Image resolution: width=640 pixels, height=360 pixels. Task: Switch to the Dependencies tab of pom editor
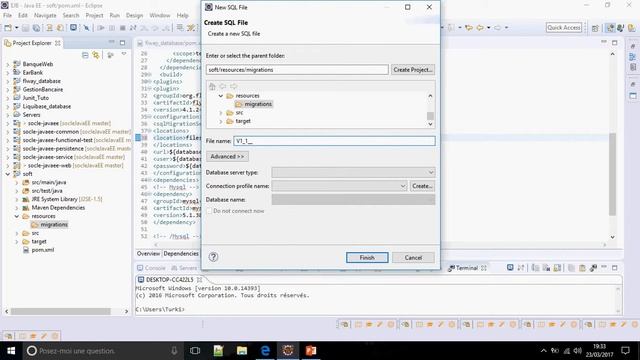pyautogui.click(x=181, y=253)
